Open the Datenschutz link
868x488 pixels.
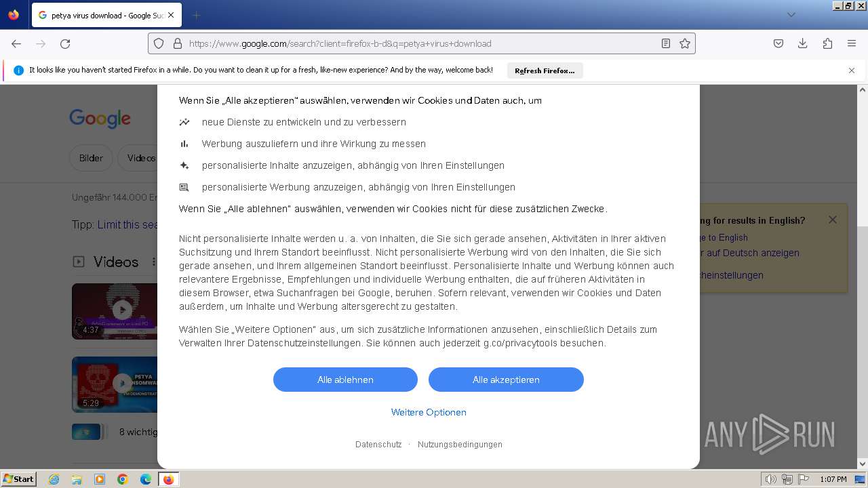point(378,445)
